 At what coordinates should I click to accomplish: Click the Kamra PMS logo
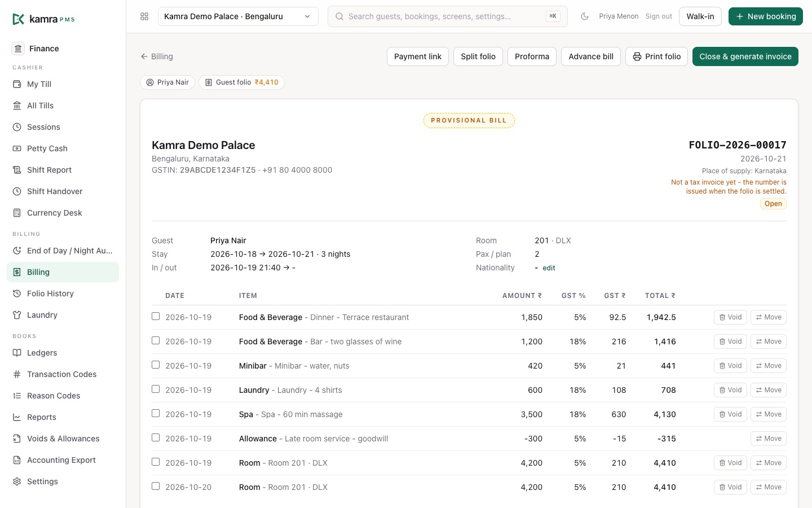tap(43, 19)
